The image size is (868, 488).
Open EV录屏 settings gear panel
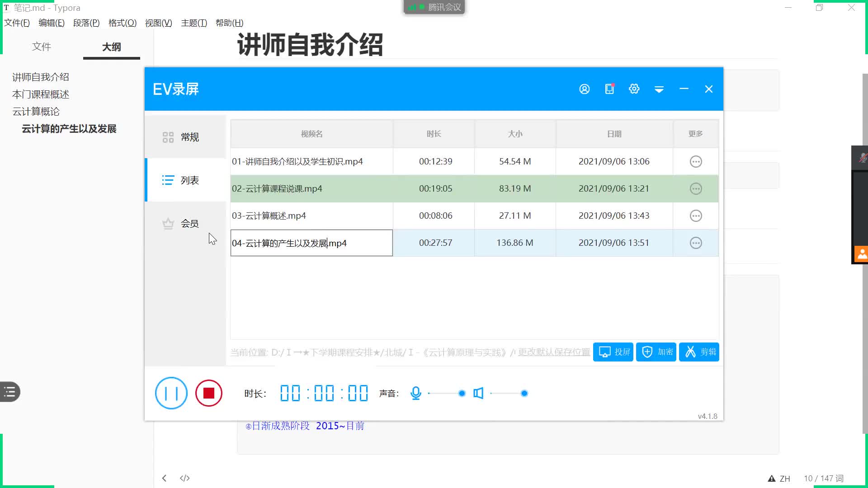(x=634, y=89)
